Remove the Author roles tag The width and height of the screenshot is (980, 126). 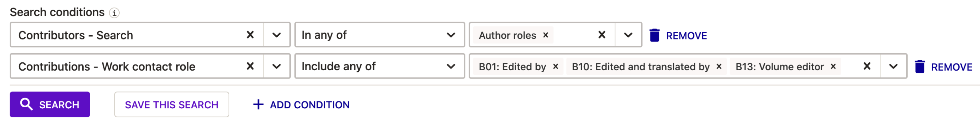pos(546,35)
